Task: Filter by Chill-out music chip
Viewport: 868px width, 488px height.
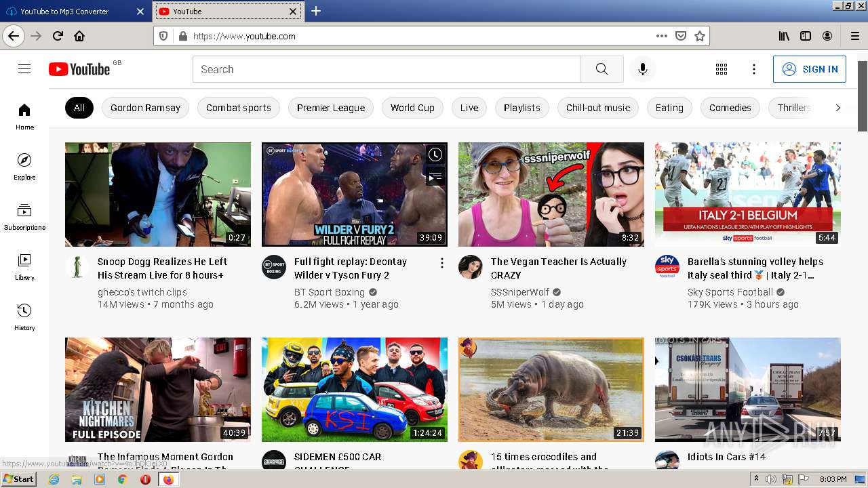Action: coord(598,108)
